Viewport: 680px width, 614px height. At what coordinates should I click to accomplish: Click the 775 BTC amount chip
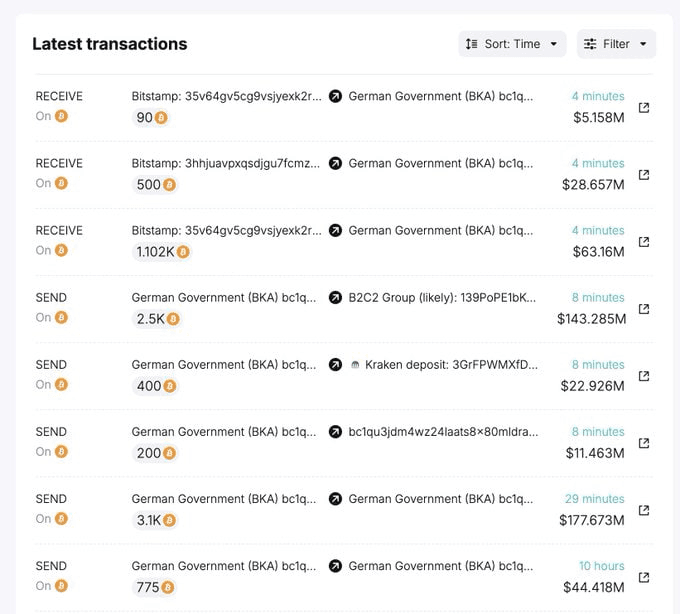click(x=154, y=588)
